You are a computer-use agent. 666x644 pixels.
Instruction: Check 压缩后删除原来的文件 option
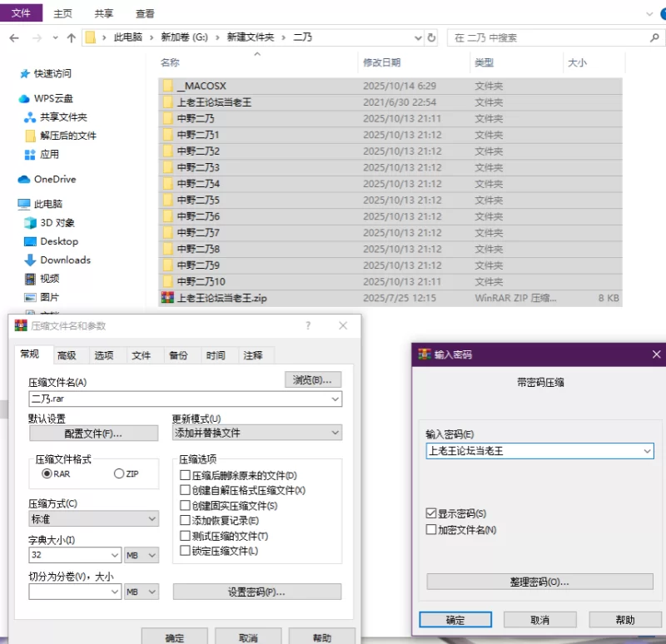click(x=186, y=475)
